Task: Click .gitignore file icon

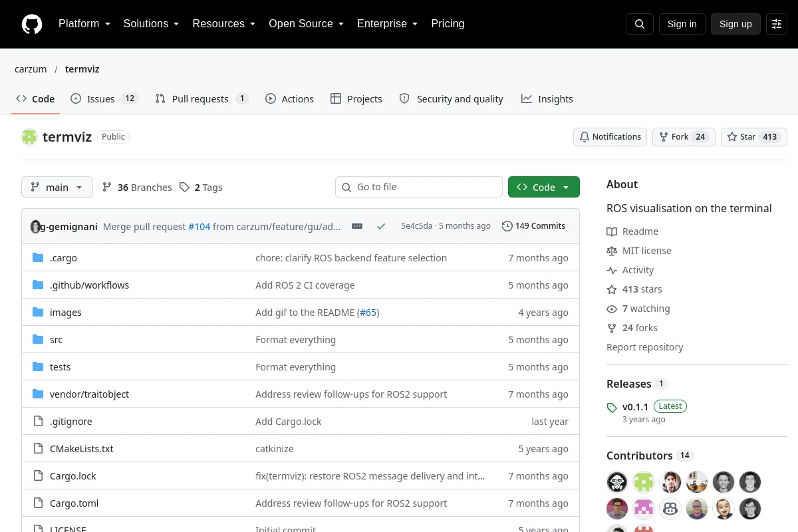Action: (x=38, y=422)
